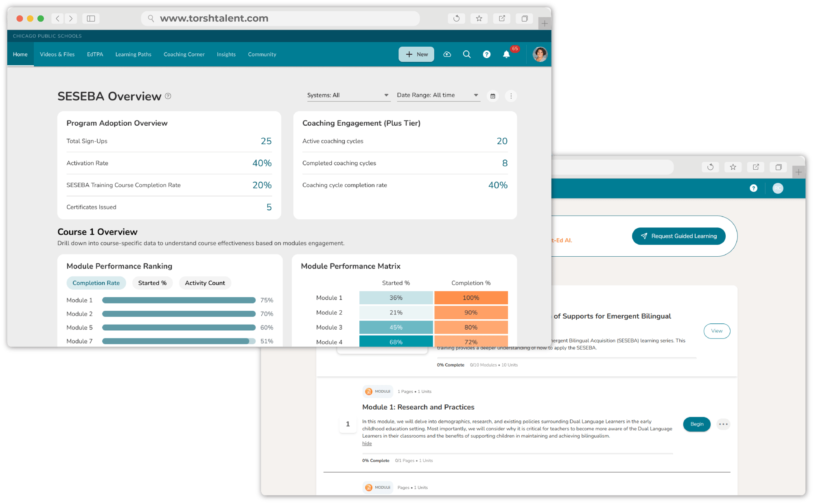Expand the Systems: All dropdown

[x=348, y=95]
